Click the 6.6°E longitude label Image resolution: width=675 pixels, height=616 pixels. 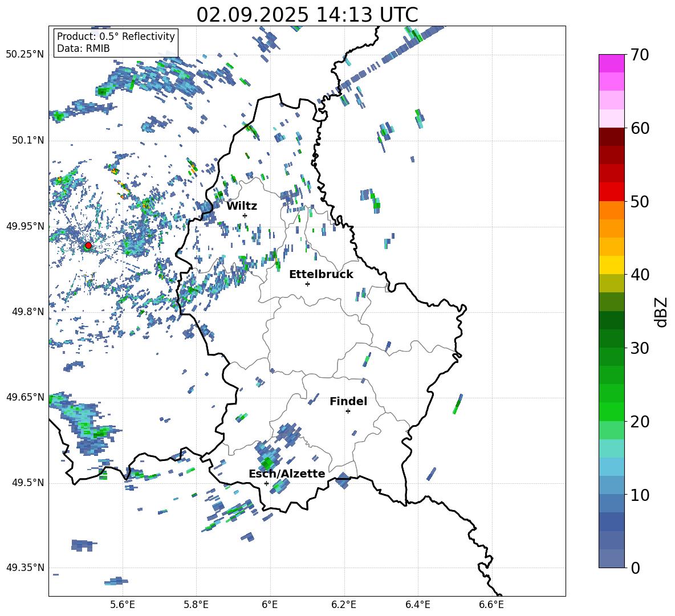491,605
